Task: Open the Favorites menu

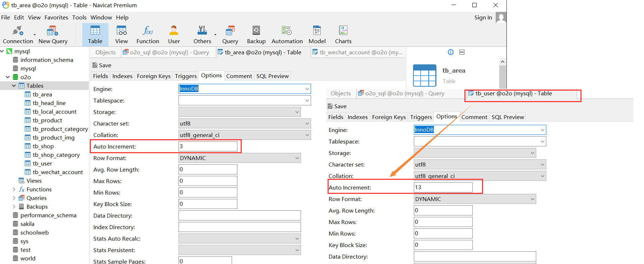Action: click(56, 17)
